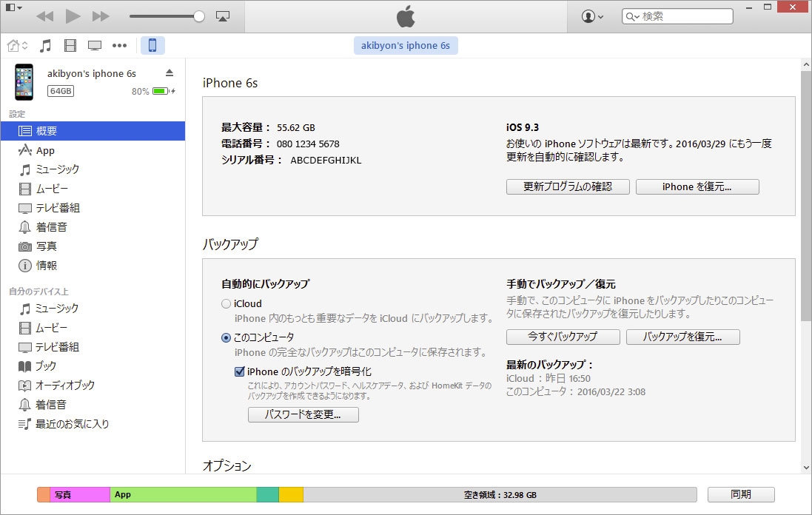Expand the three-dots more media menu

[x=119, y=46]
